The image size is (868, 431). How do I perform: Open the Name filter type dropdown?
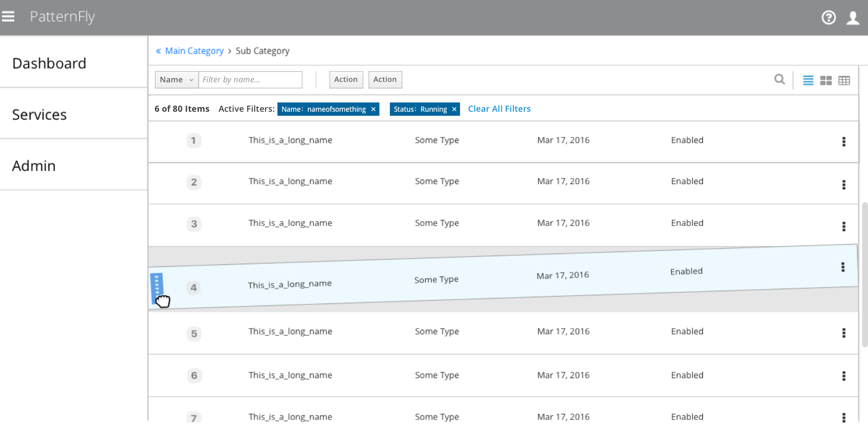click(177, 80)
